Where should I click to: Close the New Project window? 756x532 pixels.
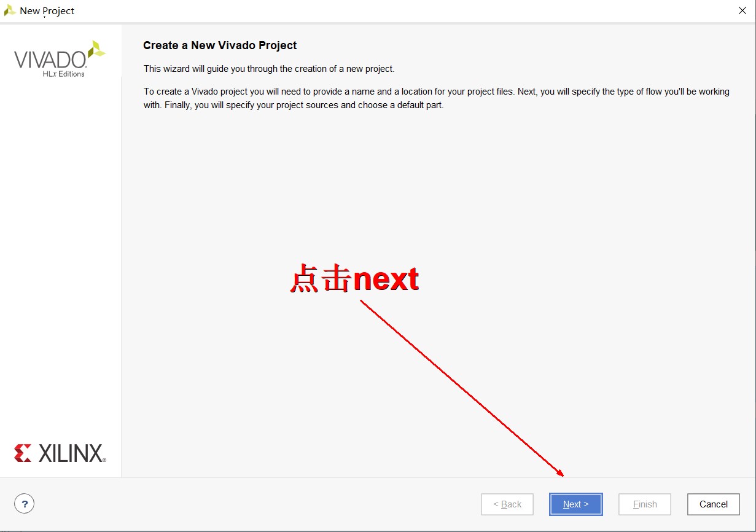tap(742, 10)
